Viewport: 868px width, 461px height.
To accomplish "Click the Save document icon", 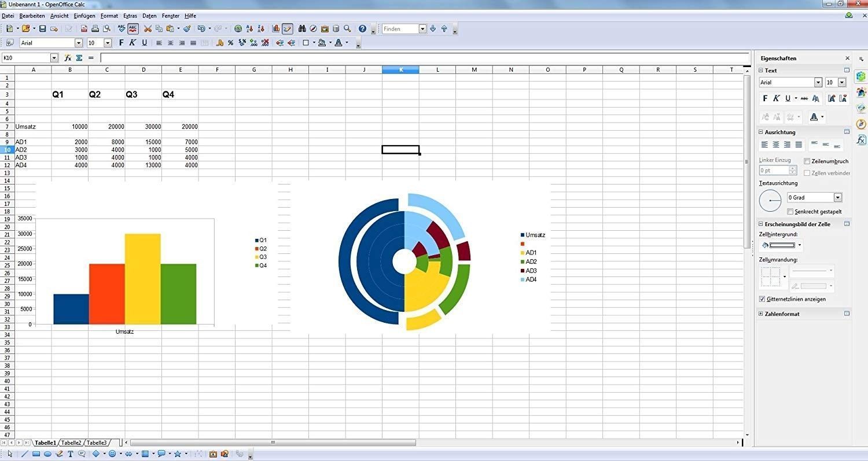I will [43, 28].
